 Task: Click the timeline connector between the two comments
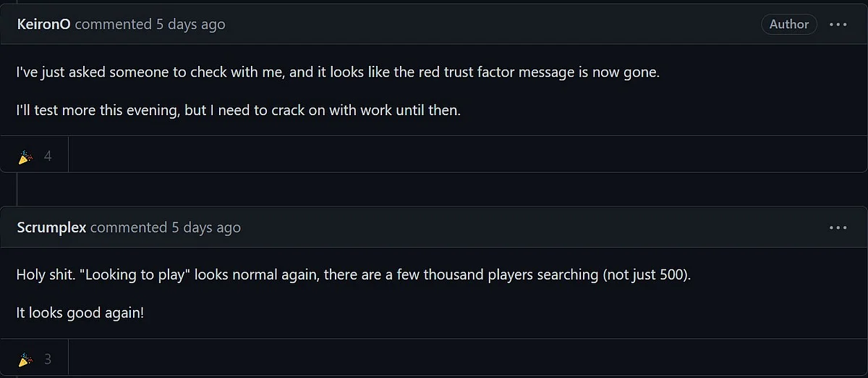17,190
